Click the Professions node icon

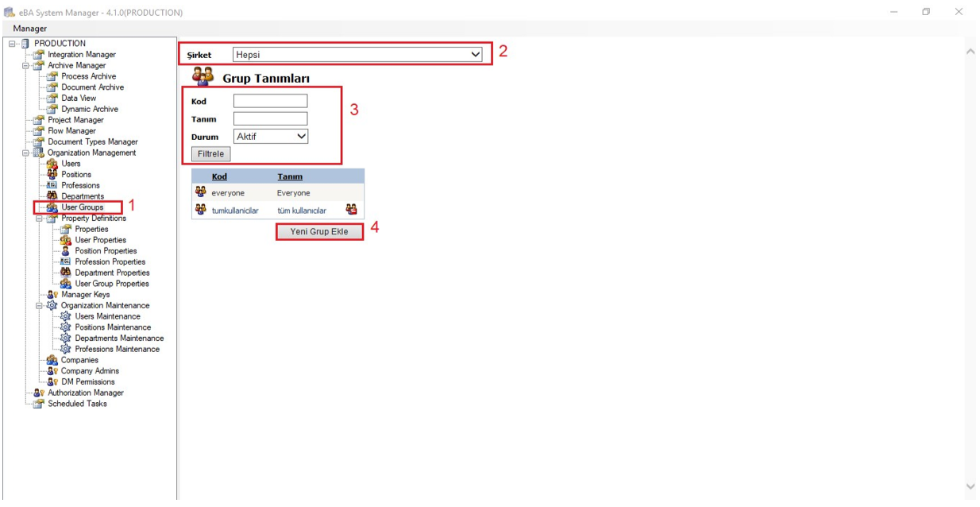click(52, 186)
